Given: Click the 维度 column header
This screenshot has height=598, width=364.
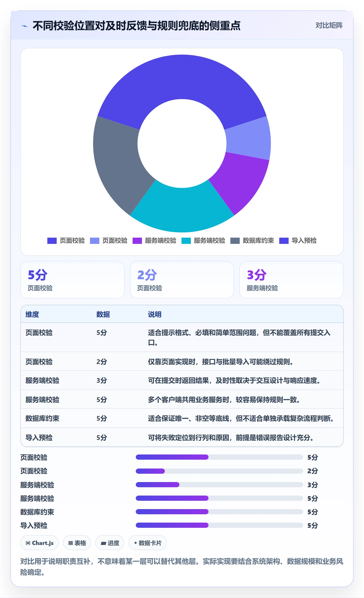Looking at the screenshot, I should point(32,314).
